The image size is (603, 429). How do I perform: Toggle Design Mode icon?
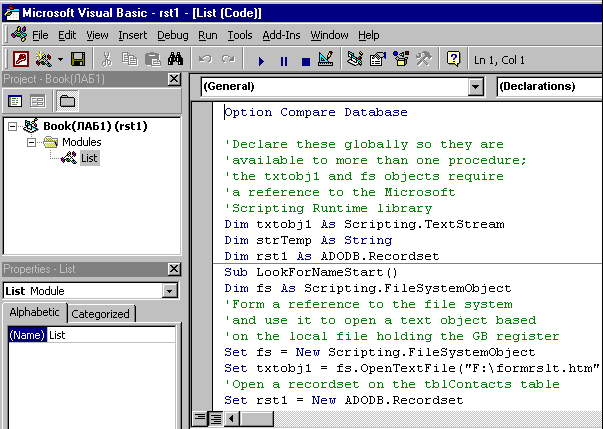tap(326, 60)
